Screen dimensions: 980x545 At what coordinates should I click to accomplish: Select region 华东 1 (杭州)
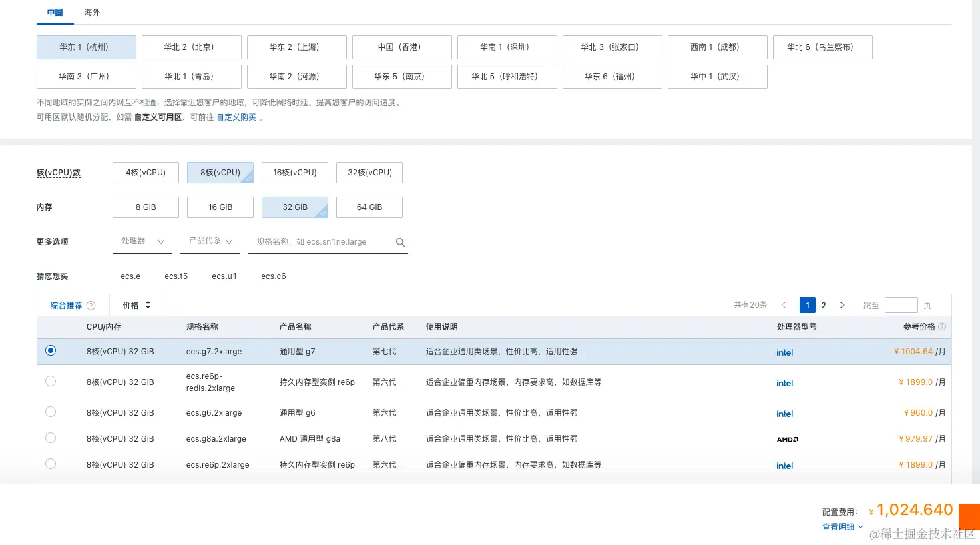click(x=87, y=47)
